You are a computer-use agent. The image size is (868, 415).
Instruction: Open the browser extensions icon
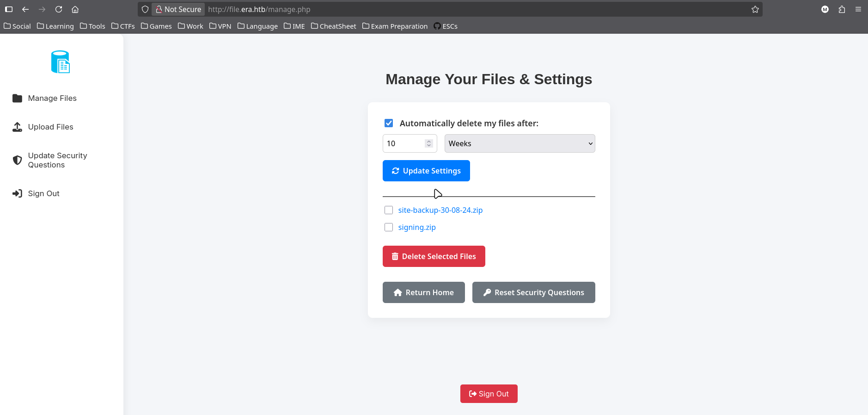(842, 9)
